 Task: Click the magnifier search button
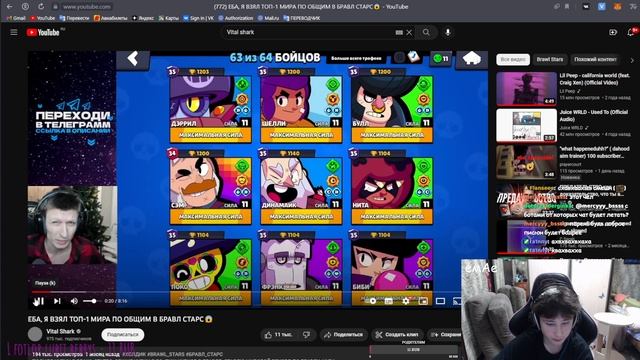pyautogui.click(x=426, y=32)
